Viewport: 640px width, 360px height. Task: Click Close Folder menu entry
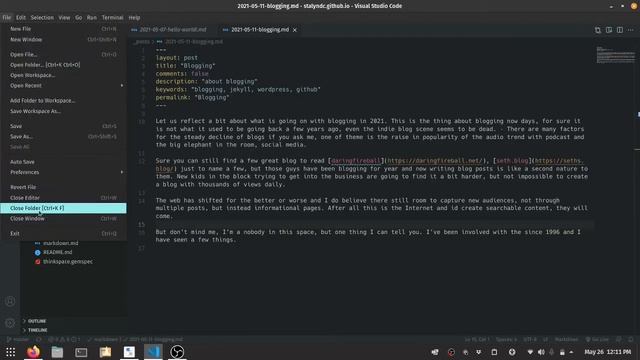coord(63,208)
